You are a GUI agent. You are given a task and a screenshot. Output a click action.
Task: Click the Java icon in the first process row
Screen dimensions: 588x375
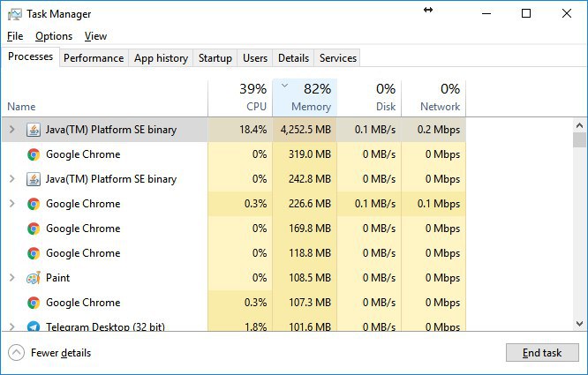point(34,130)
